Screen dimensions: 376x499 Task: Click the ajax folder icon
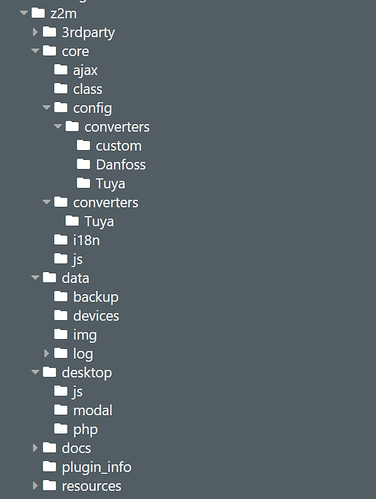point(61,69)
